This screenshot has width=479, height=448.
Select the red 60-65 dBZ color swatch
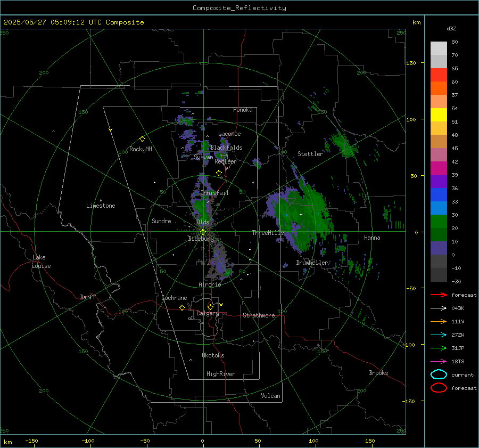pos(439,75)
